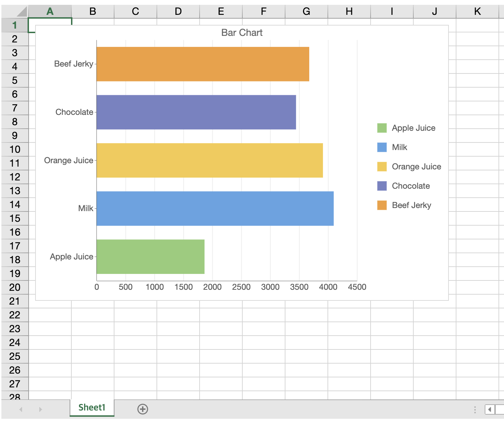
Task: Click the Milk legend label
Action: point(400,147)
